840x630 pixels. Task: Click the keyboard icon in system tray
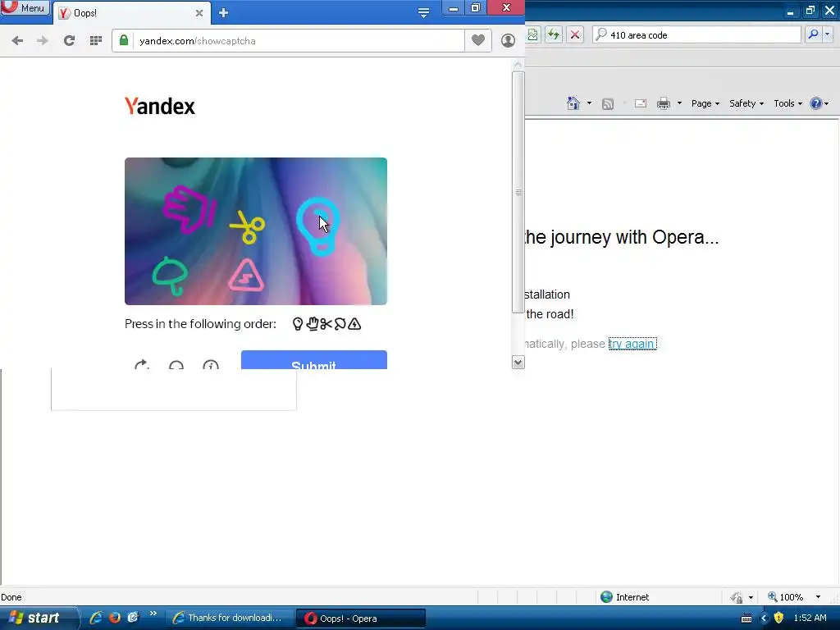coord(746,619)
